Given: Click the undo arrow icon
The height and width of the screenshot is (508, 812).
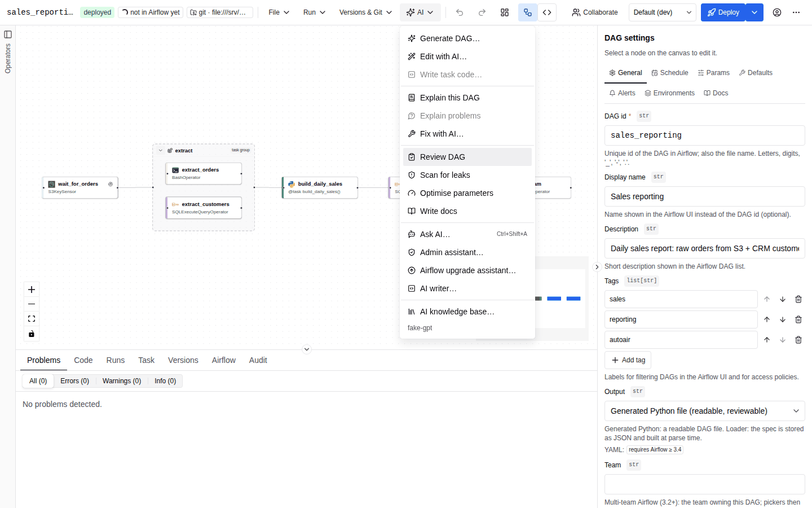Looking at the screenshot, I should 460,12.
